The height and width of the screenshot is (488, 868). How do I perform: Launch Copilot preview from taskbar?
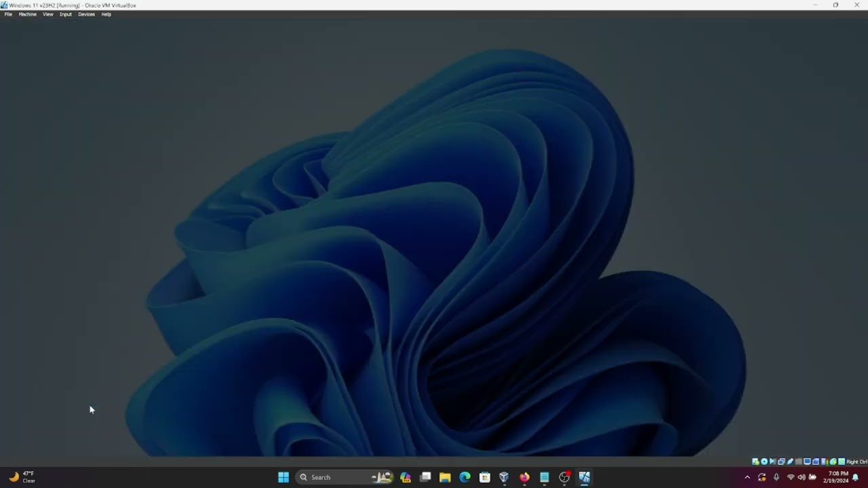[406, 477]
